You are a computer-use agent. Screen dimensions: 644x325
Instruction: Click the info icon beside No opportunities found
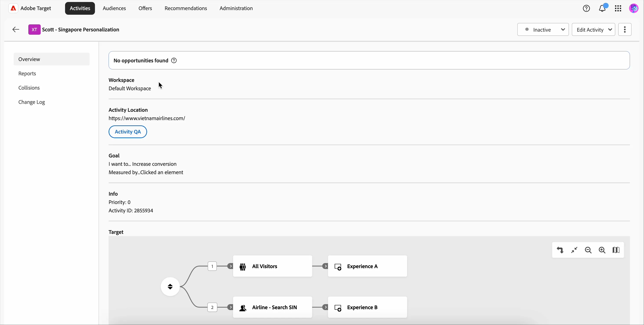[x=174, y=60]
